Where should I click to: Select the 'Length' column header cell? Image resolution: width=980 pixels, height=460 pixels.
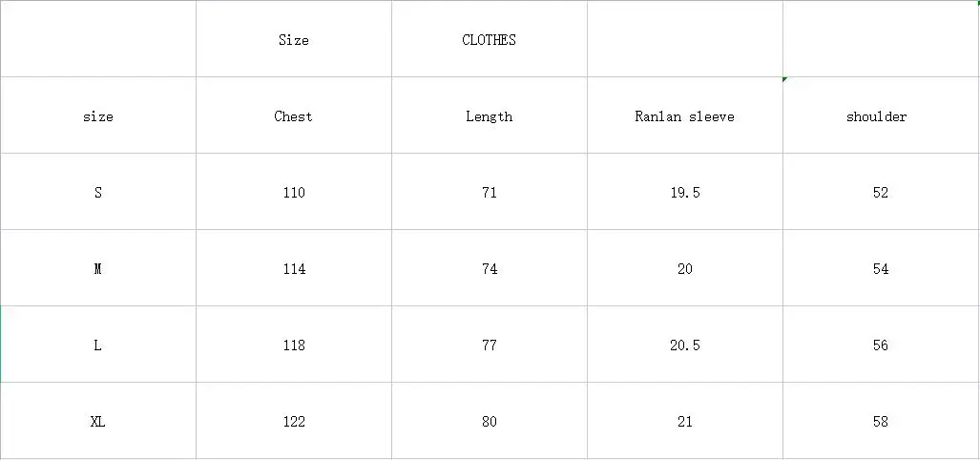[x=489, y=116]
